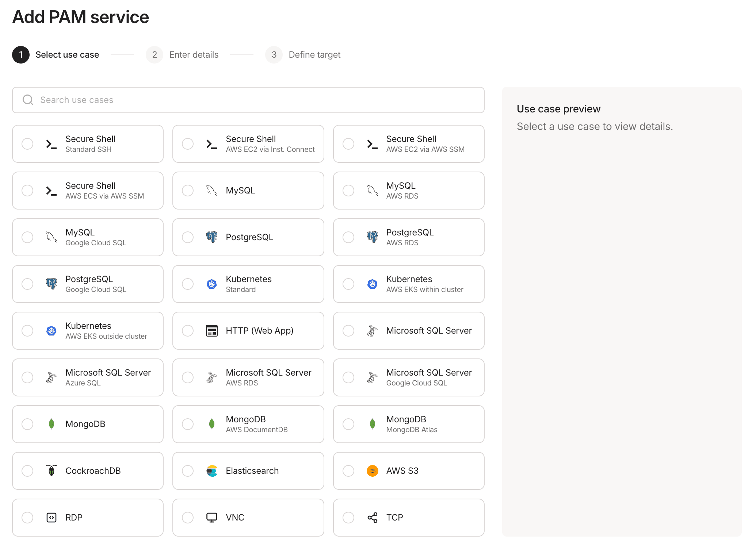
Task: Click the "Standard SSH" subtitle text
Action: [x=88, y=149]
